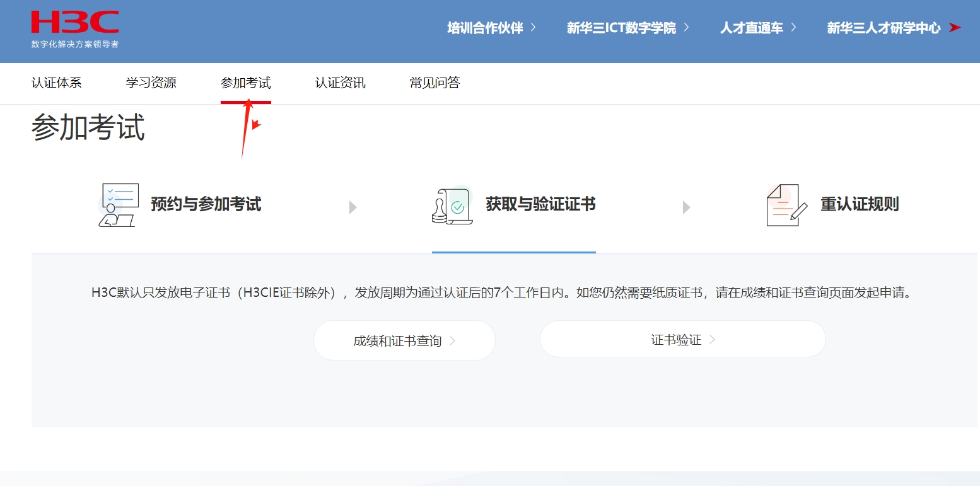This screenshot has width=980, height=486.
Task: Click chevron inside 证书验证 button
Action: 712,340
